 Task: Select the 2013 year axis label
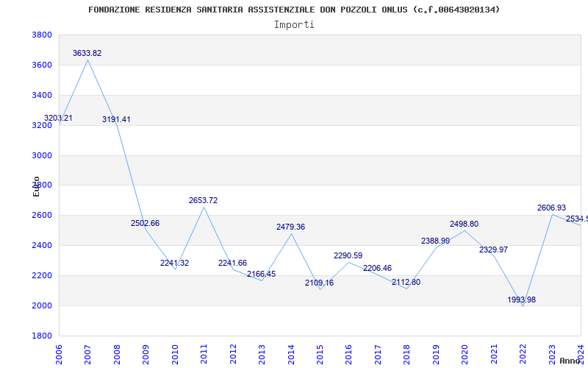[x=262, y=355]
